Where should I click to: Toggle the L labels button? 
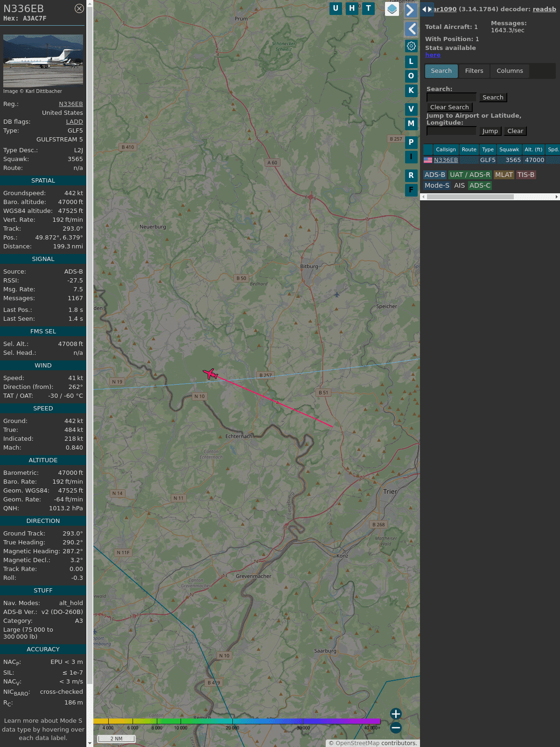411,62
